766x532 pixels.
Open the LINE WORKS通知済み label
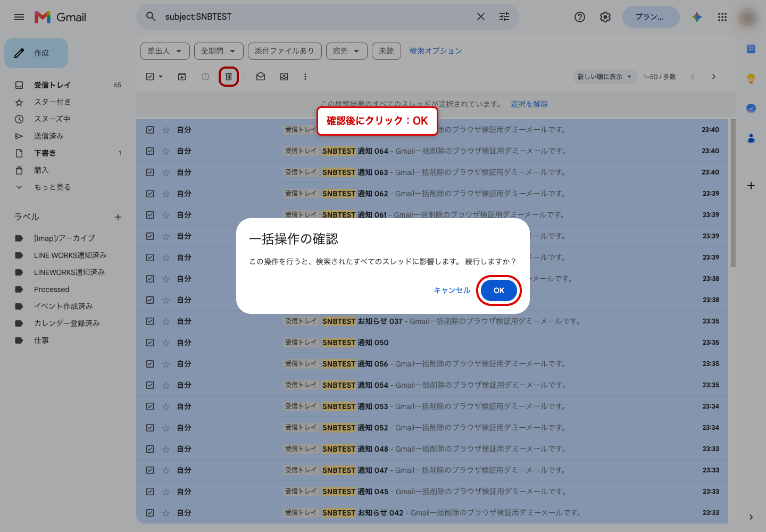coord(70,255)
